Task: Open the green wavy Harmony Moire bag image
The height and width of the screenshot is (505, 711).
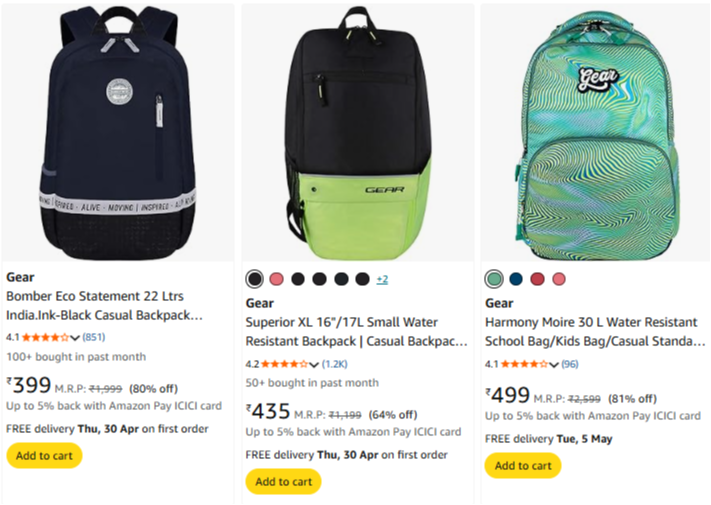Action: click(594, 131)
